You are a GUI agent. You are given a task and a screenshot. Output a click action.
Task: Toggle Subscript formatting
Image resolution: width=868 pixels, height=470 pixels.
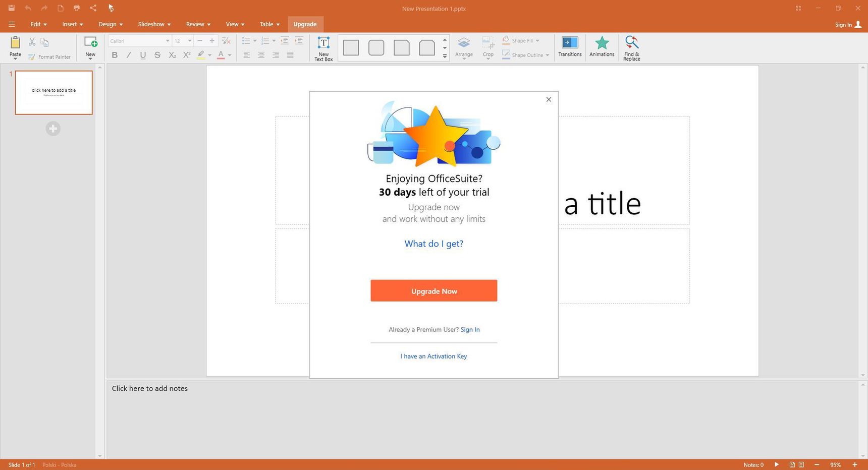click(172, 55)
